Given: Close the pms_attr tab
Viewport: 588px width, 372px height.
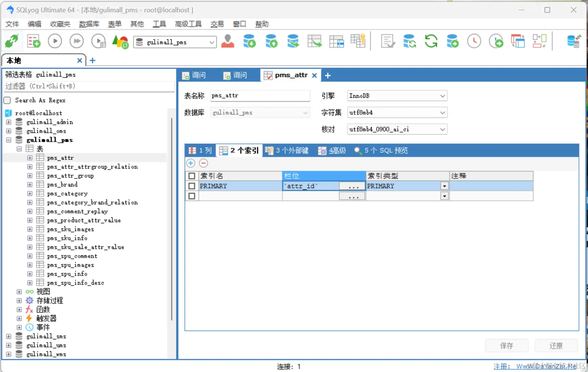Looking at the screenshot, I should point(314,76).
